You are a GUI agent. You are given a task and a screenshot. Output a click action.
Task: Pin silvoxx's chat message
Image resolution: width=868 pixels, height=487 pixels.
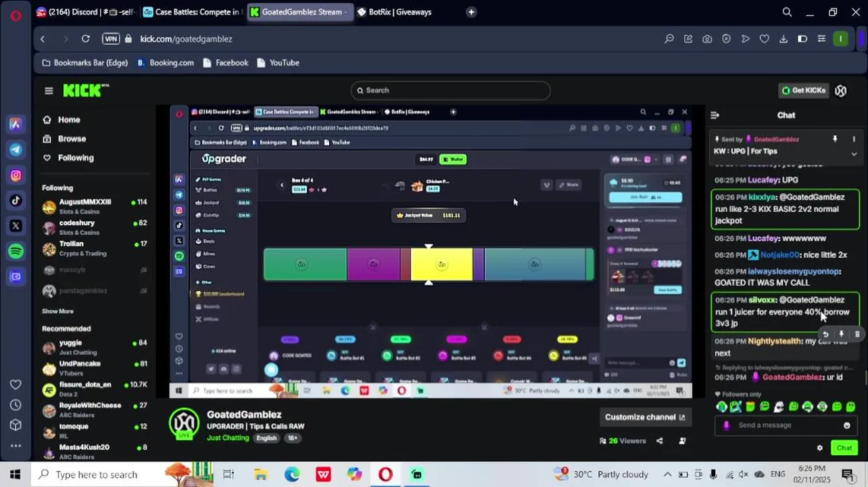click(842, 334)
